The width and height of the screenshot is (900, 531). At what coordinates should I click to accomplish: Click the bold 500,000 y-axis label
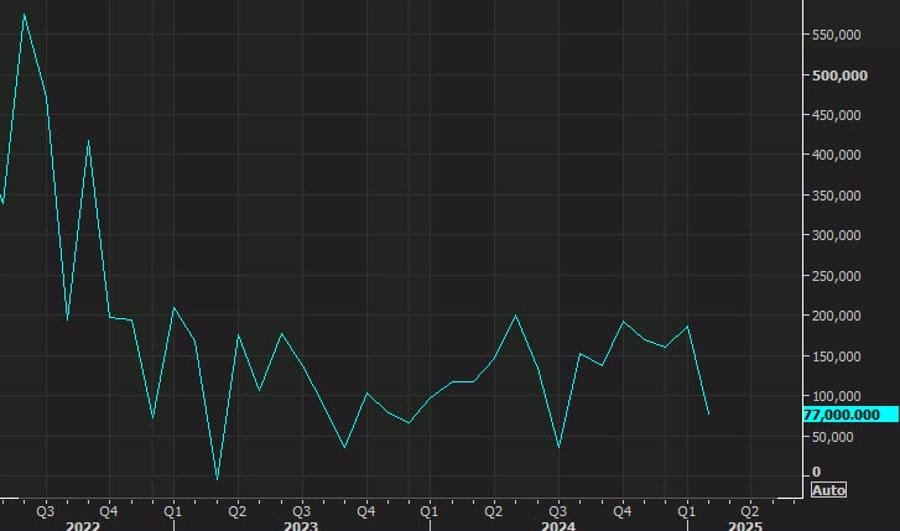pos(840,75)
